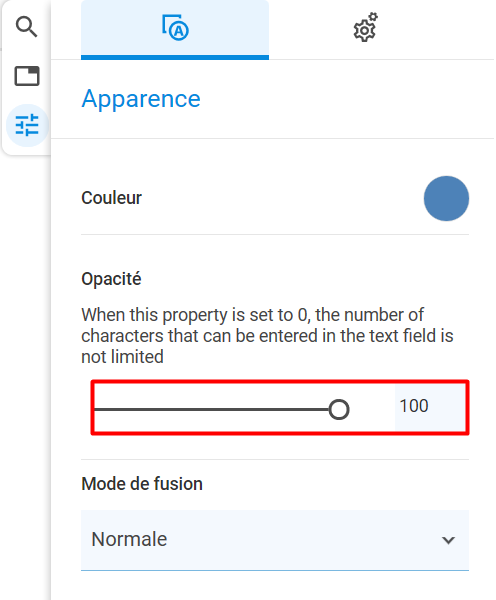Open the search magnifier in sidebar
The width and height of the screenshot is (496, 600).
[26, 27]
